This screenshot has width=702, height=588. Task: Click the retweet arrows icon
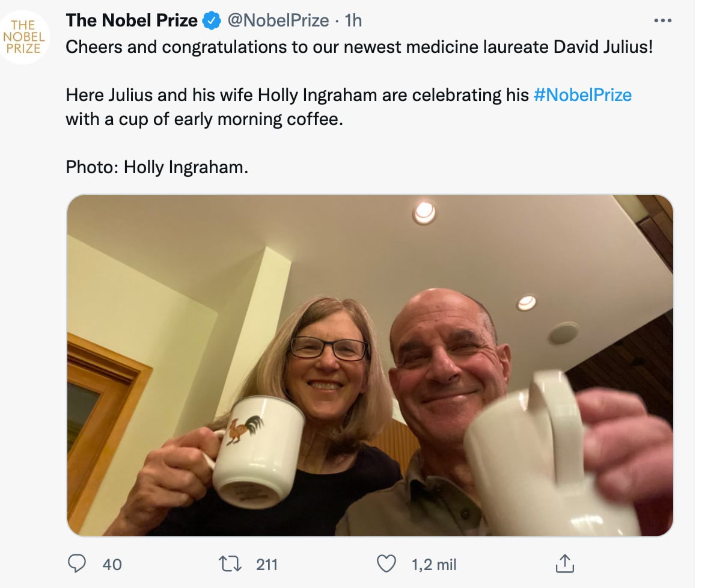tap(231, 563)
